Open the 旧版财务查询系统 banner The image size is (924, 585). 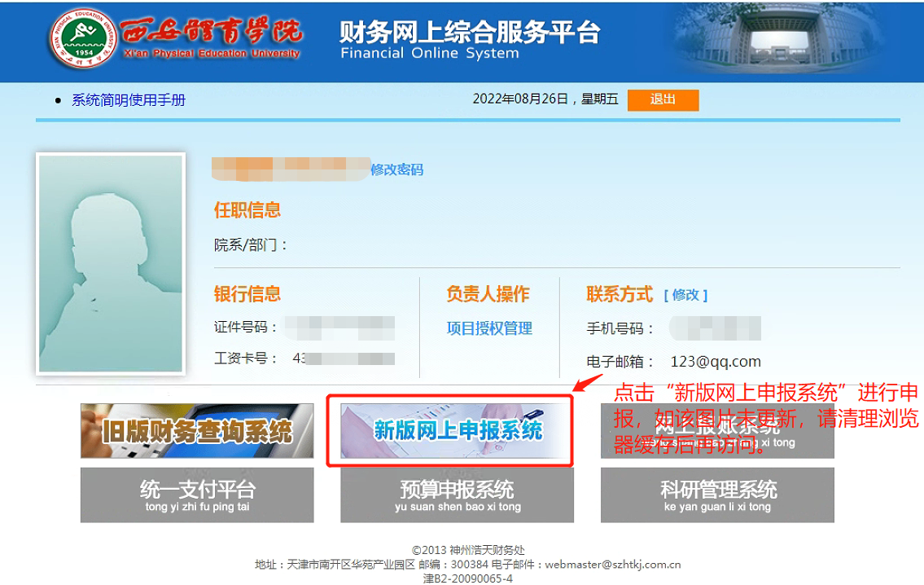(196, 430)
